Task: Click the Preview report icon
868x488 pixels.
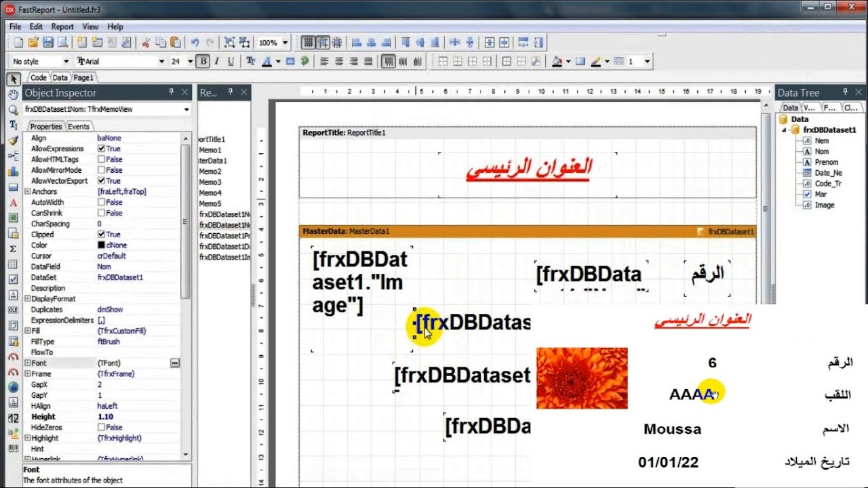Action: pyautogui.click(x=62, y=43)
